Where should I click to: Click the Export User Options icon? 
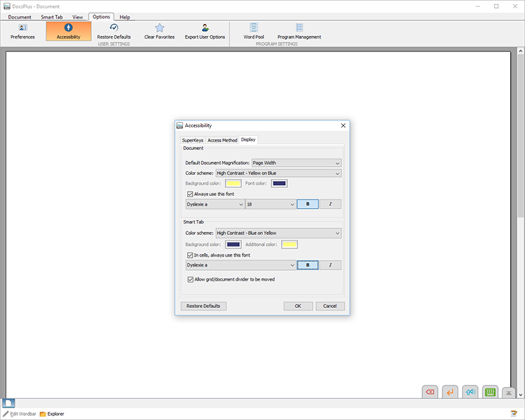[x=205, y=31]
